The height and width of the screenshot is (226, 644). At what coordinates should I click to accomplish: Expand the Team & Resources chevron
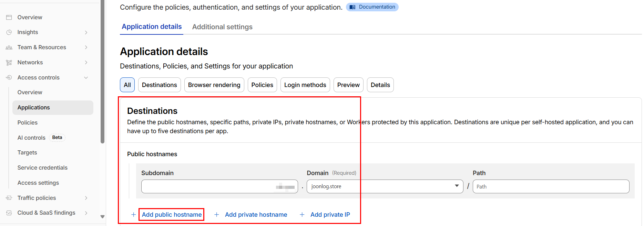[86, 47]
